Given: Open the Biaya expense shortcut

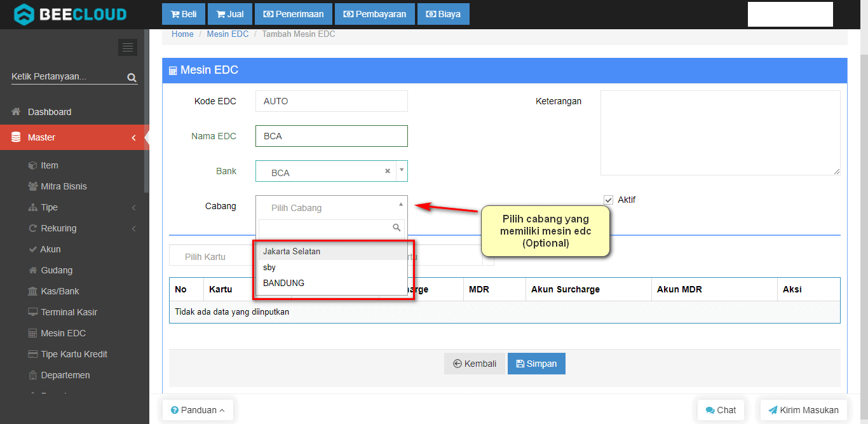Looking at the screenshot, I should coord(444,14).
